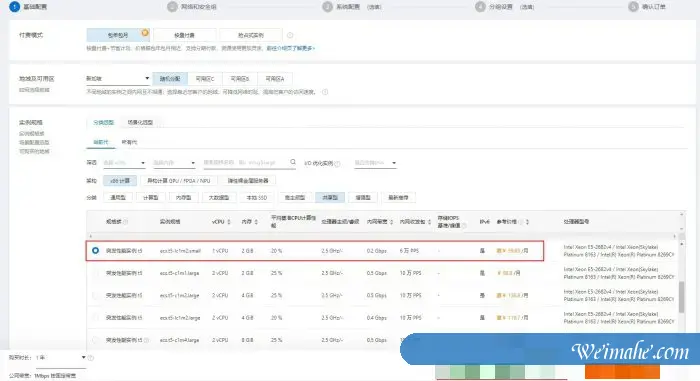Choose the 抢占式实例 billing option

250,35
